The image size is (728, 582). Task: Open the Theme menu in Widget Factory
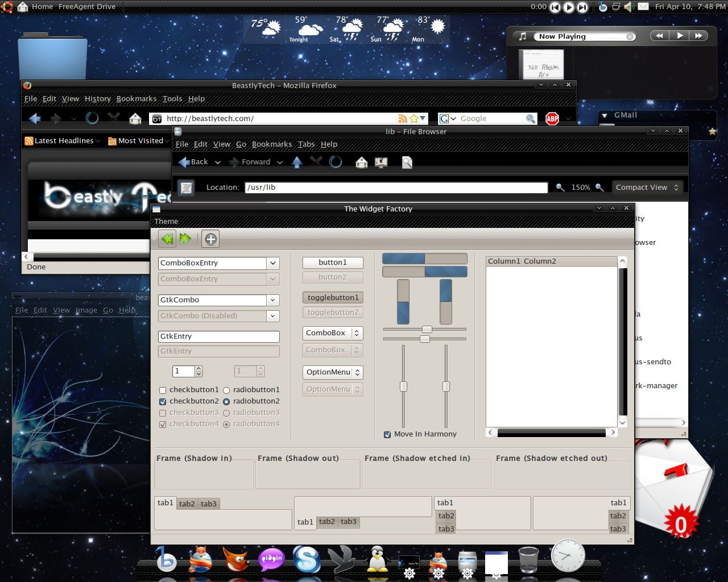coord(166,222)
